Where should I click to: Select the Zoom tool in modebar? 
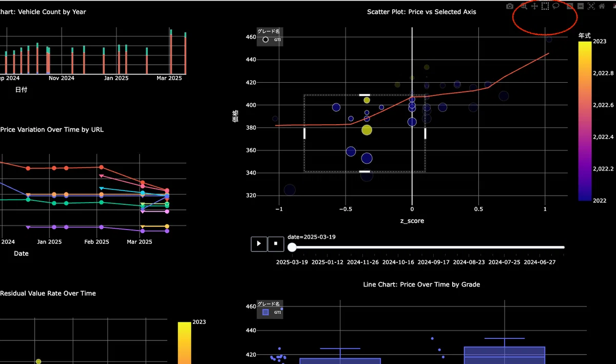point(524,6)
